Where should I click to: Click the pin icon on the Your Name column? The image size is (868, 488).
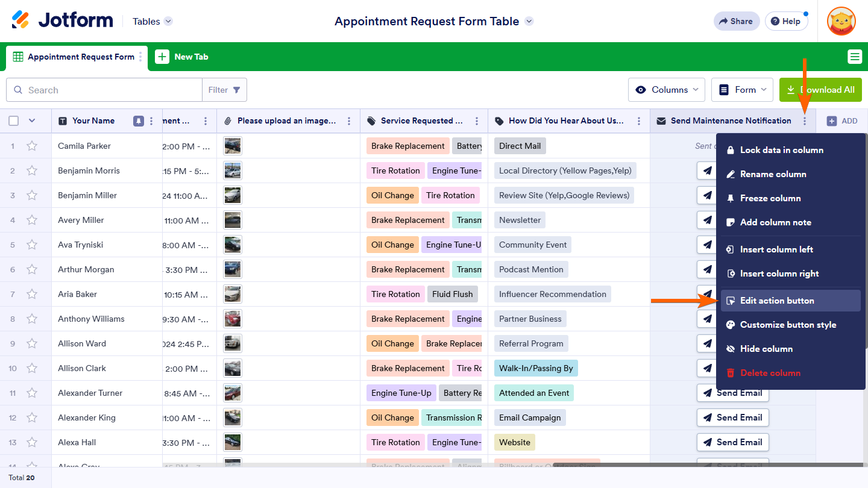tap(139, 121)
